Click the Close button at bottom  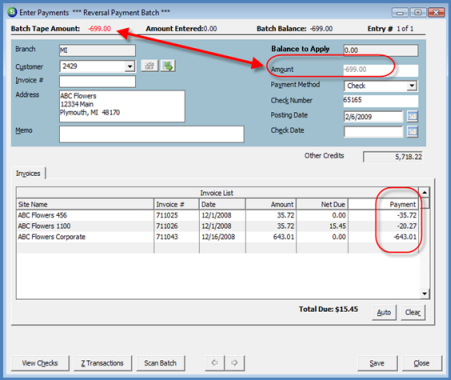[422, 363]
